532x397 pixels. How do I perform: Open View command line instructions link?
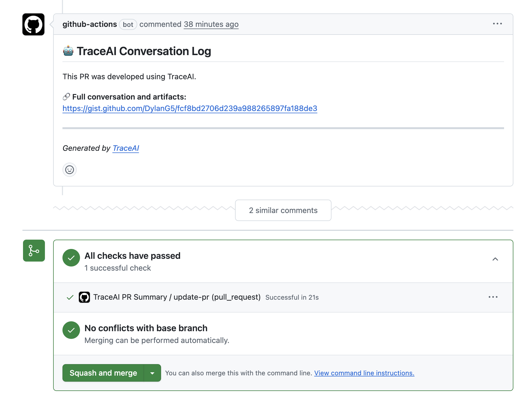(364, 373)
